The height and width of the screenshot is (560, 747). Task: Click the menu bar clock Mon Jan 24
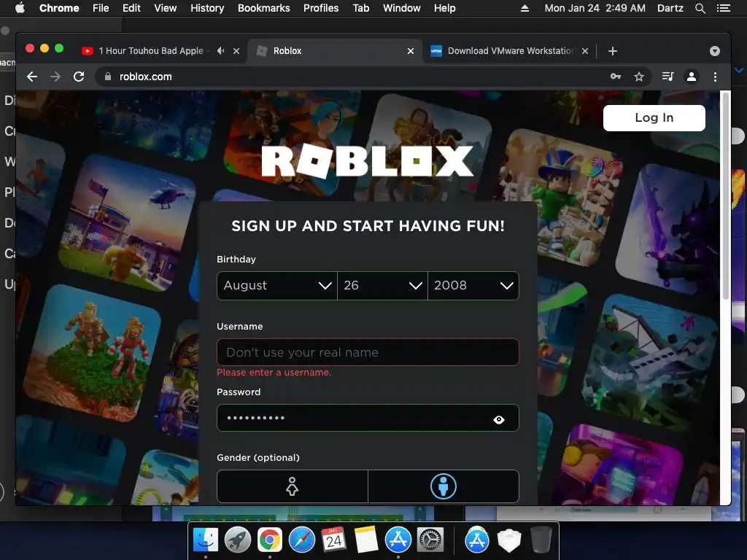click(595, 8)
